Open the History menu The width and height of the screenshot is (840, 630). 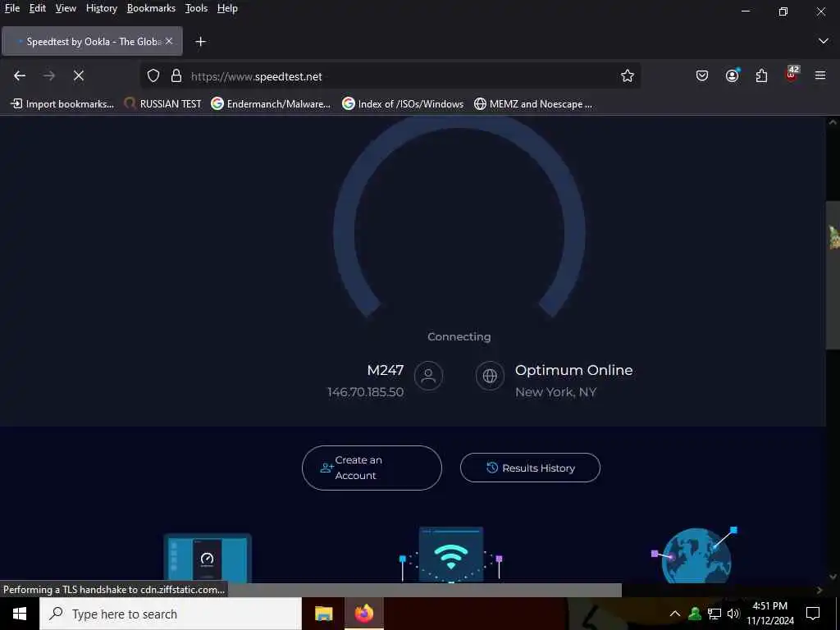[101, 8]
